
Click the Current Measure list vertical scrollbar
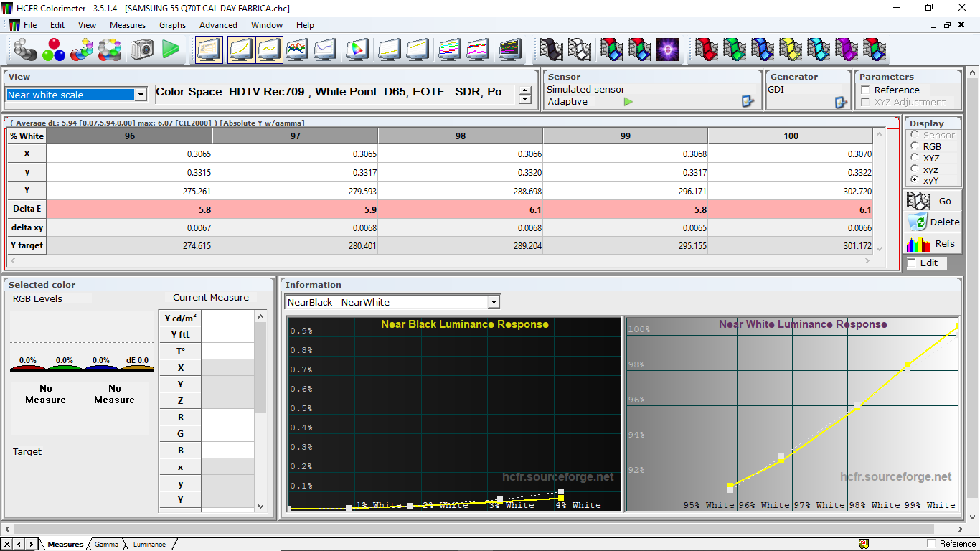260,410
